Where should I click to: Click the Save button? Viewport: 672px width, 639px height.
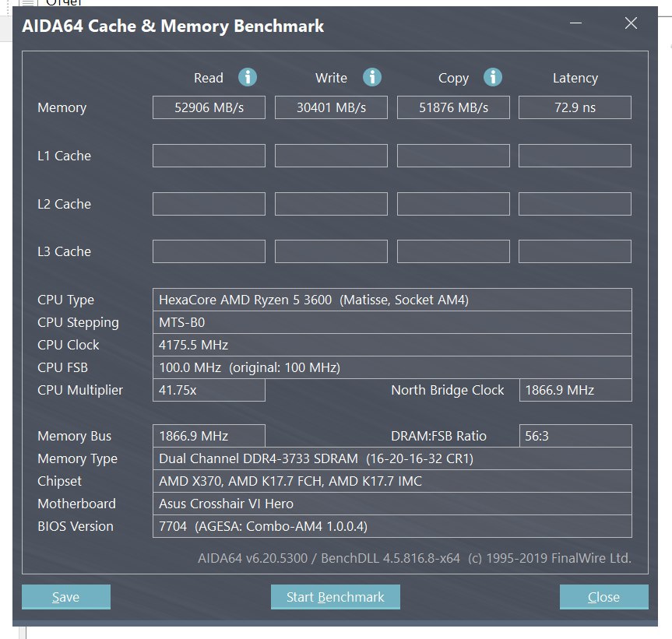(66, 597)
